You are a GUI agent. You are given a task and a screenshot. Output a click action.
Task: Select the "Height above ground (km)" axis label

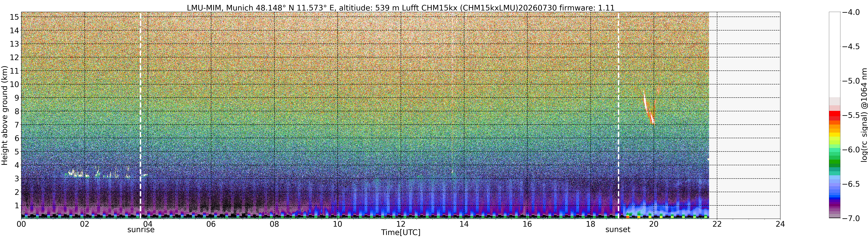[x=4, y=115]
